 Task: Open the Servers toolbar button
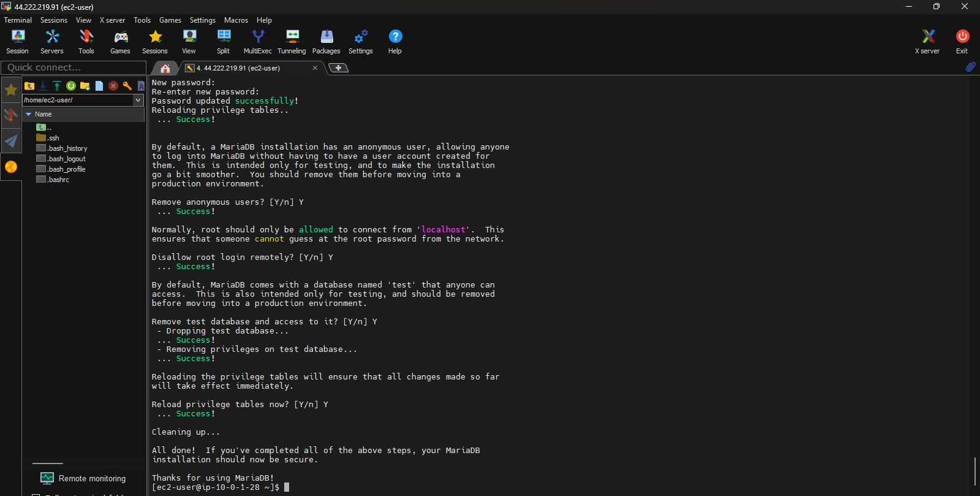(x=52, y=42)
